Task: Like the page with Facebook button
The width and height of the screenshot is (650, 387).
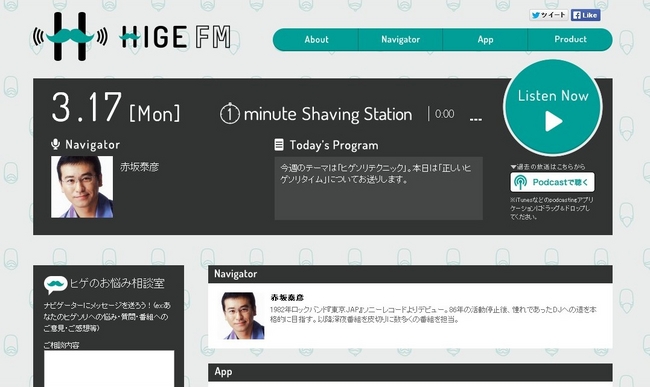Action: pyautogui.click(x=585, y=15)
